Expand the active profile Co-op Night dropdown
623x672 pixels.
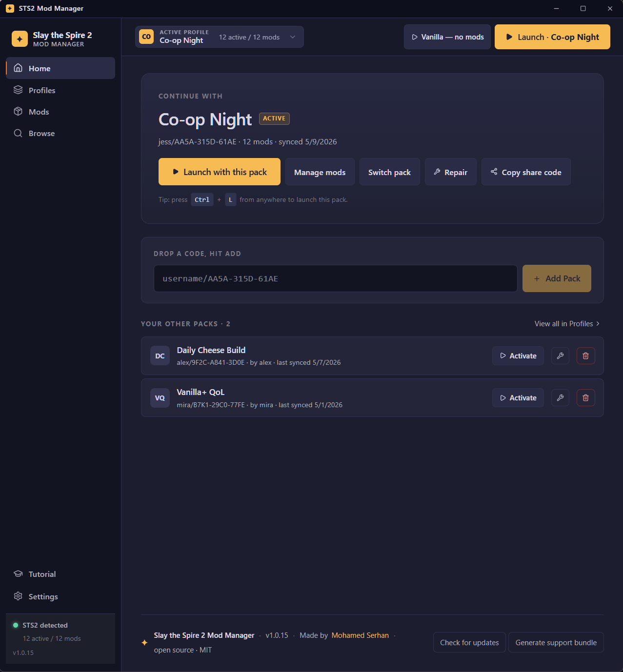(x=220, y=37)
